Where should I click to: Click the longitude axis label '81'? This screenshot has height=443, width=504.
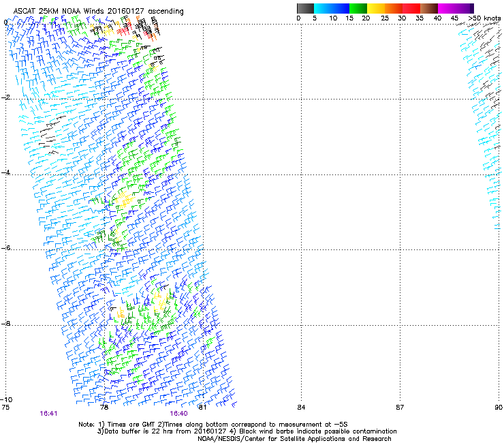(x=202, y=408)
